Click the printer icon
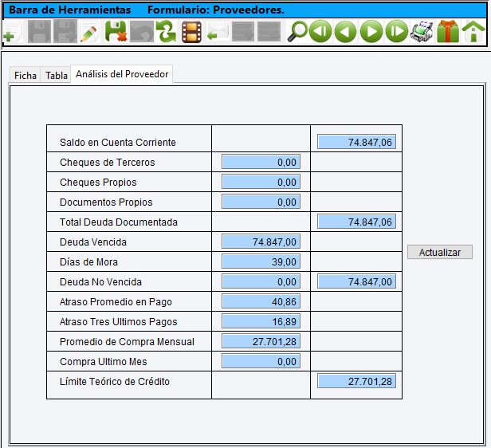 click(x=422, y=33)
